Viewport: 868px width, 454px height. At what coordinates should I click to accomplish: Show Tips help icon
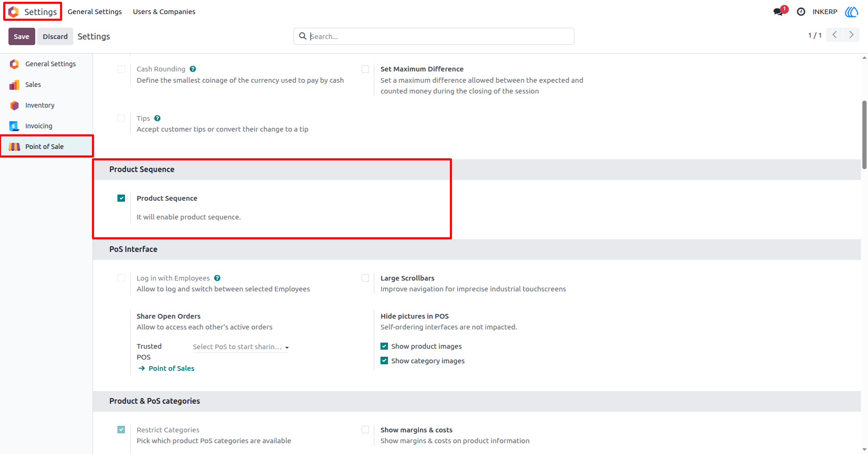click(x=157, y=118)
